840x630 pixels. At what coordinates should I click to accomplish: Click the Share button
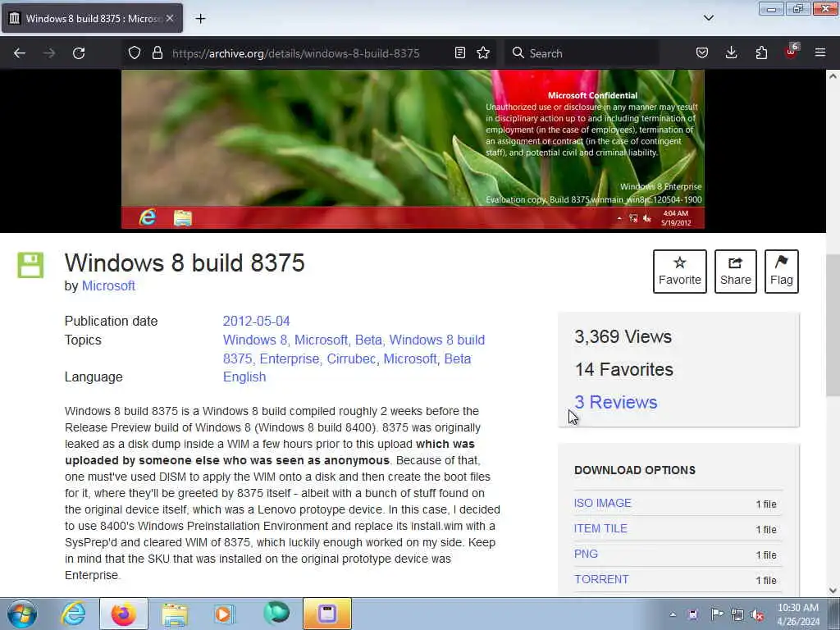[736, 271]
